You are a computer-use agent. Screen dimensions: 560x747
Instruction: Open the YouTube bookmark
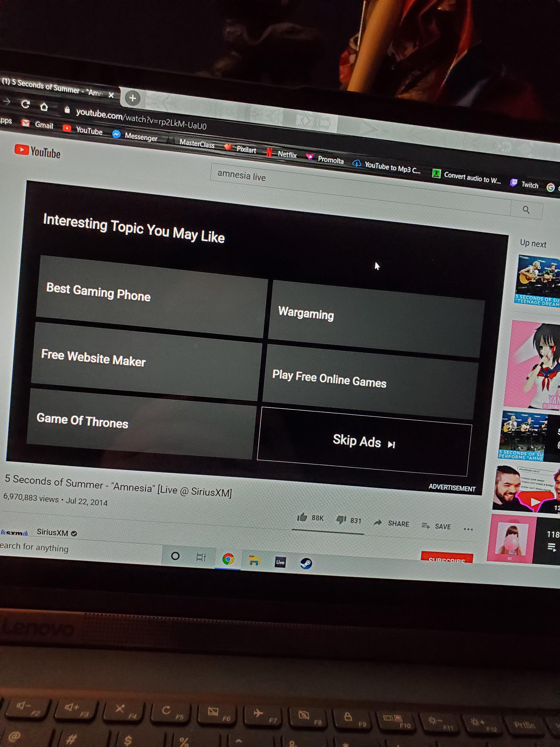(x=83, y=130)
